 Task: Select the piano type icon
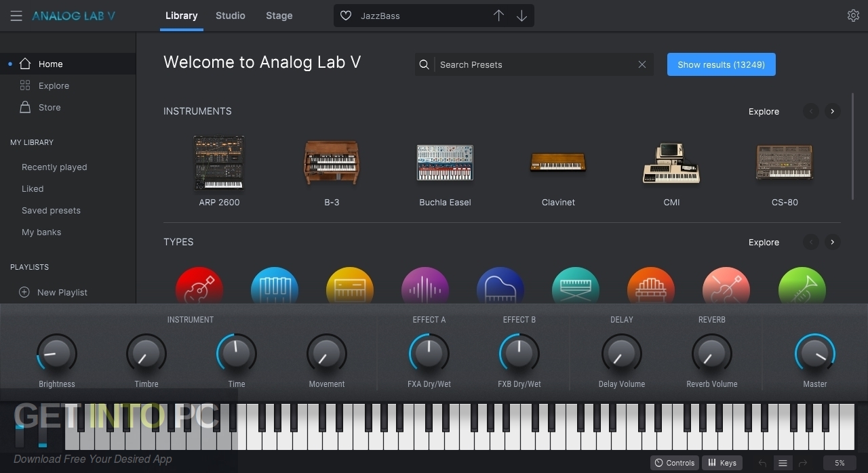click(500, 286)
